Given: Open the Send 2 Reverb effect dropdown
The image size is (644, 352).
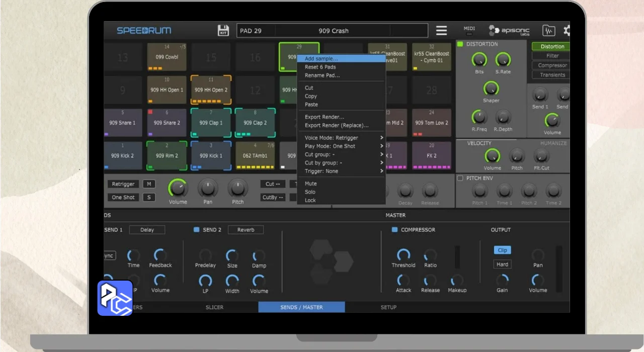Looking at the screenshot, I should (x=246, y=230).
